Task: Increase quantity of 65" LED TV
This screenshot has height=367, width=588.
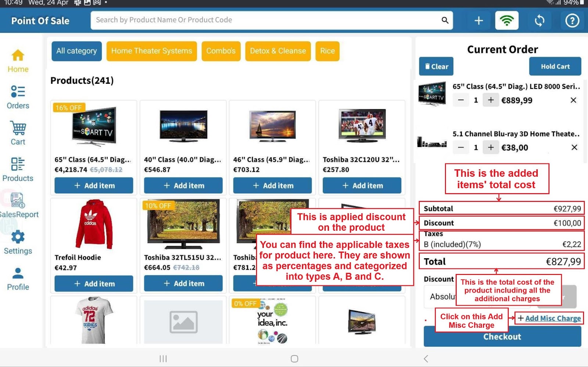Action: pos(491,100)
